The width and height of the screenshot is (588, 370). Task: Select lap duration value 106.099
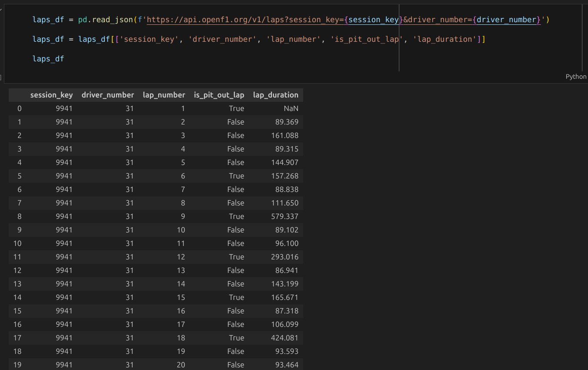[285, 324]
